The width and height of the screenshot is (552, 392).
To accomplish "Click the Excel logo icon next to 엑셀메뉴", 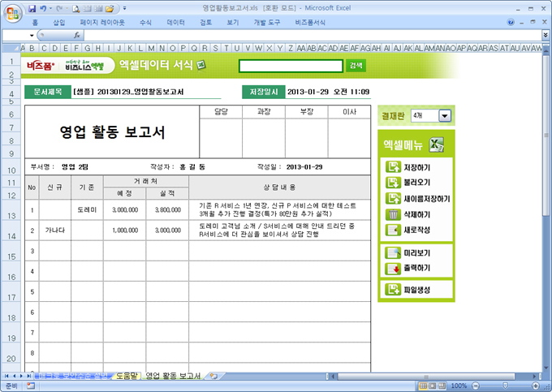I will point(437,144).
